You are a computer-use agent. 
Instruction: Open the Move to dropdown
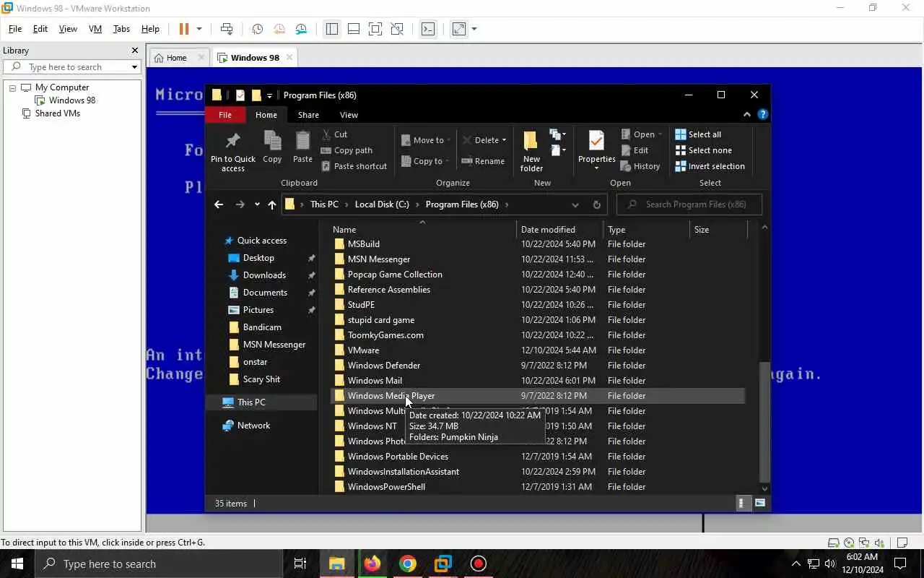(x=426, y=140)
